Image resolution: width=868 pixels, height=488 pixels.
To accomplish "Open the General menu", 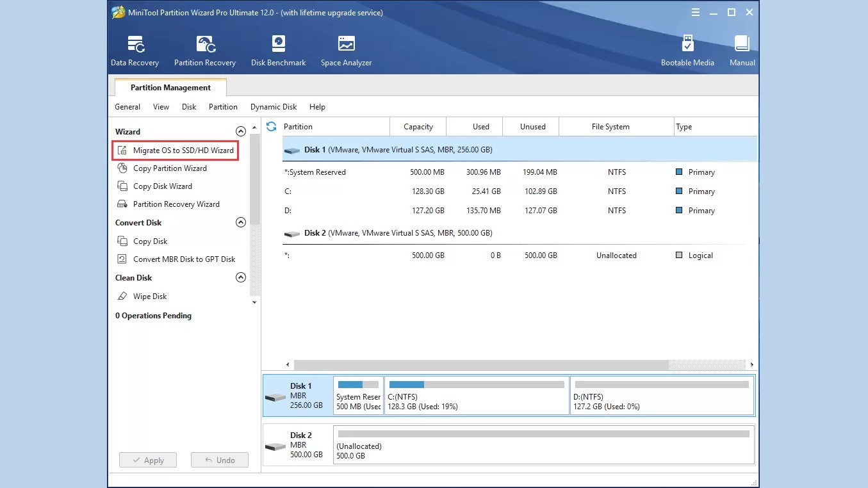I will [127, 107].
